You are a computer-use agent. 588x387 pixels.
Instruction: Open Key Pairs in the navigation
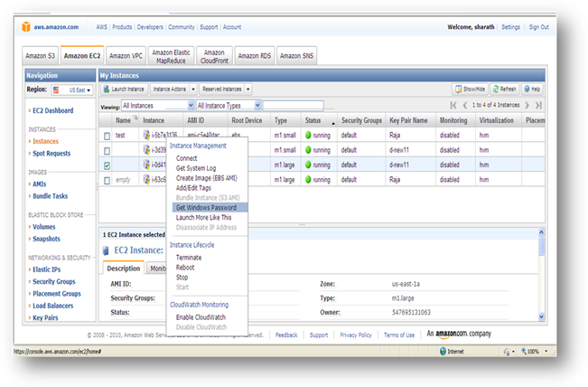pyautogui.click(x=45, y=317)
